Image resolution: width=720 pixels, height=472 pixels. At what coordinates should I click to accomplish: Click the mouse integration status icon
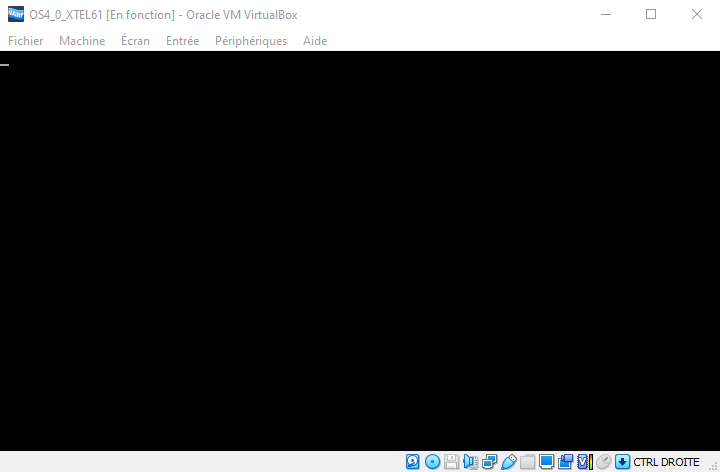pyautogui.click(x=603, y=461)
